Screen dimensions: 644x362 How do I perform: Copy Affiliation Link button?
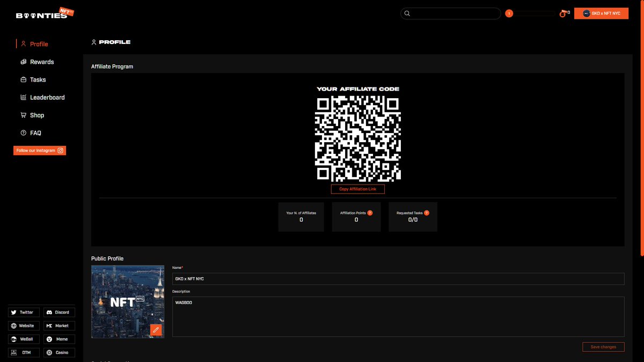click(358, 189)
